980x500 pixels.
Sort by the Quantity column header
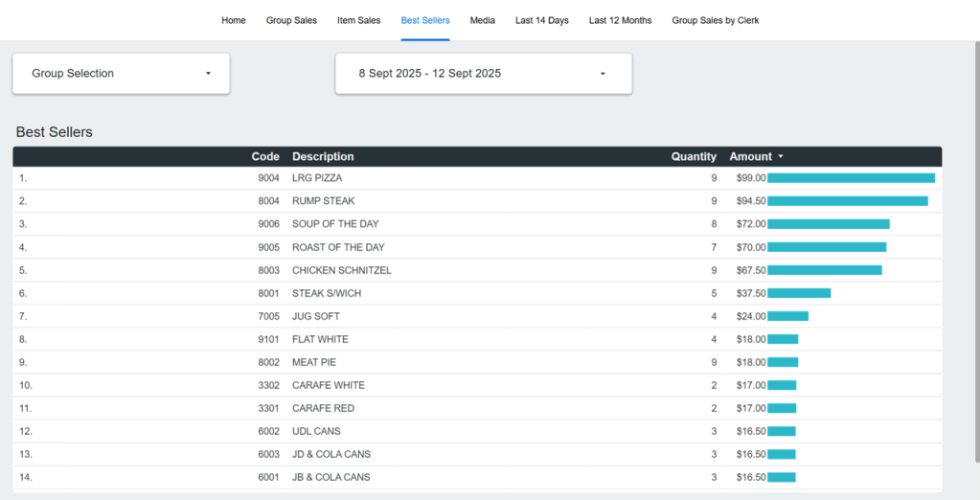(694, 157)
